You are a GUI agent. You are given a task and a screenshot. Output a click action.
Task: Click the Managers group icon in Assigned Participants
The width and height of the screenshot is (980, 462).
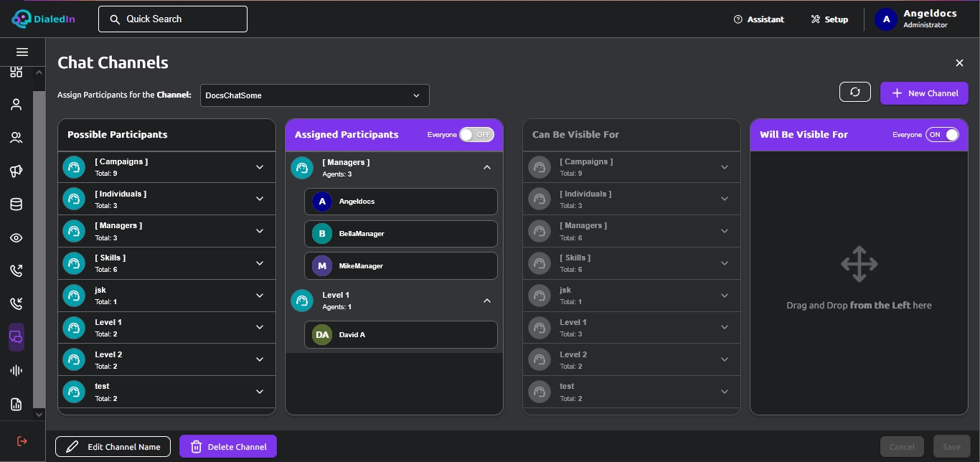tap(302, 168)
